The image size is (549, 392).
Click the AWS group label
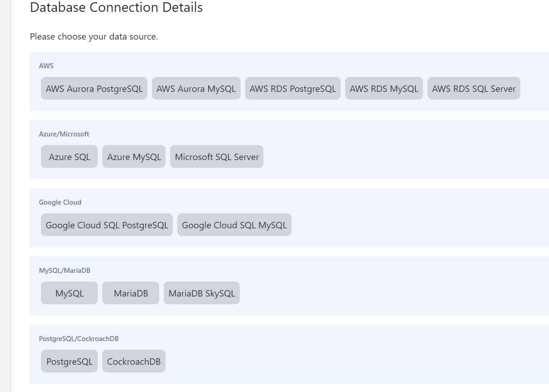coord(46,66)
